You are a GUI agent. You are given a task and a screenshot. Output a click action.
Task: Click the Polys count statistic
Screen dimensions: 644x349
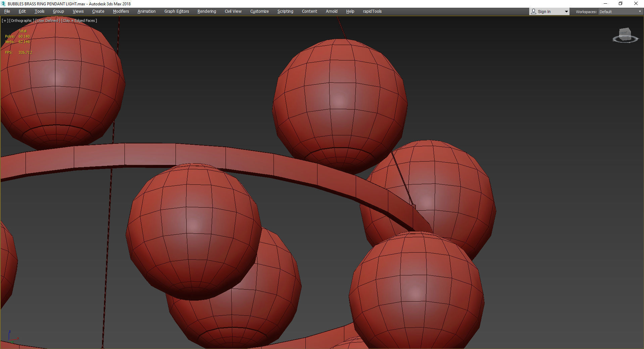tap(17, 36)
